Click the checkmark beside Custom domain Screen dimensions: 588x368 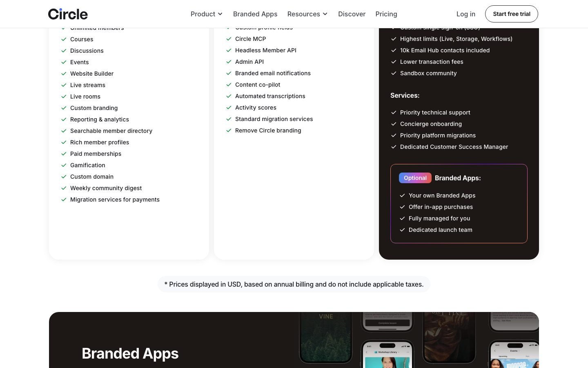[x=64, y=177]
